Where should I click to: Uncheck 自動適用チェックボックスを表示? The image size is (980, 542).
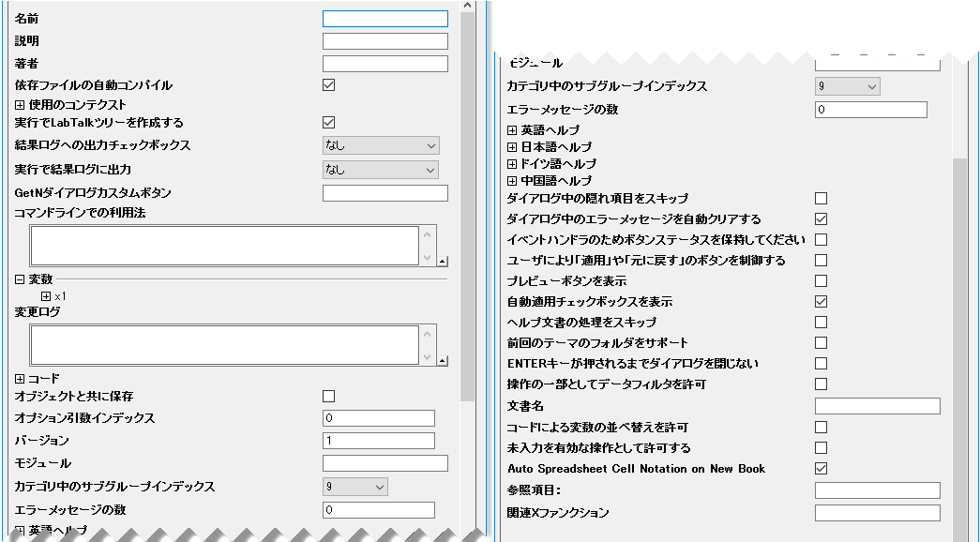coord(822,301)
